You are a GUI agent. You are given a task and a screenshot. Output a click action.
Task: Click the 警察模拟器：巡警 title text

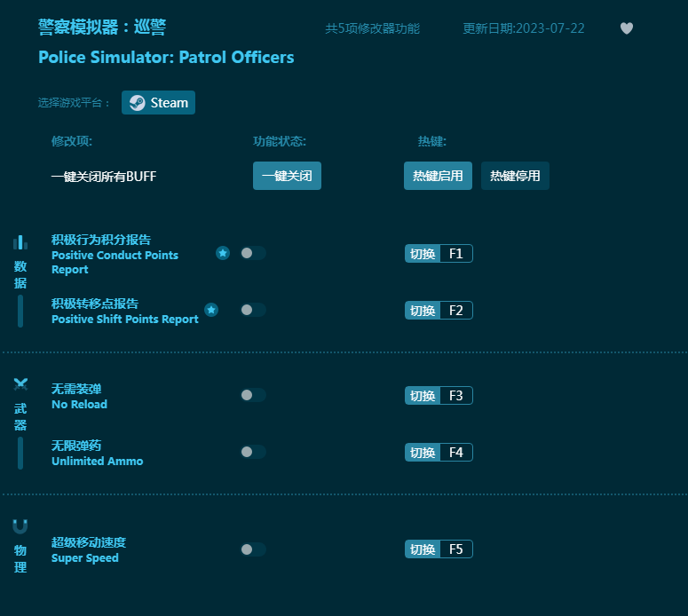pos(102,28)
